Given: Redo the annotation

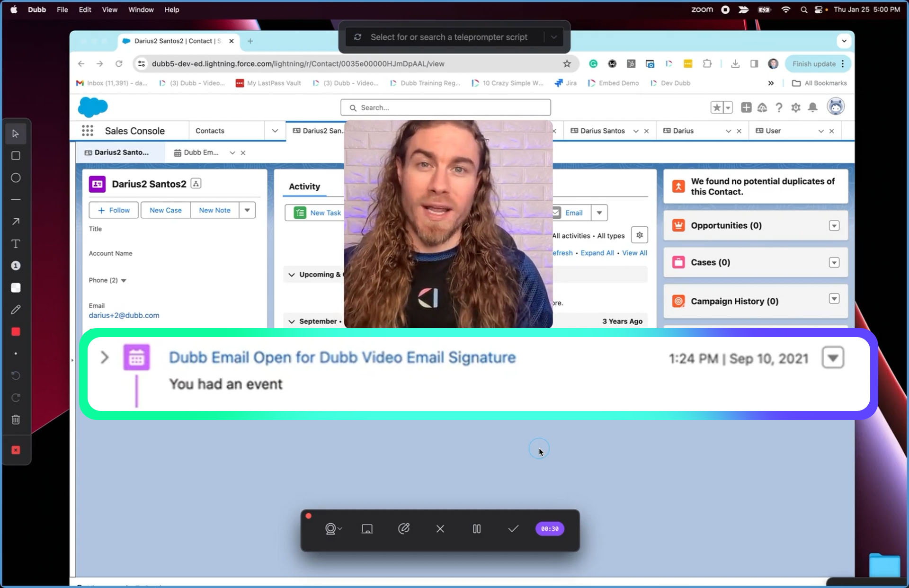Looking at the screenshot, I should pos(16,398).
